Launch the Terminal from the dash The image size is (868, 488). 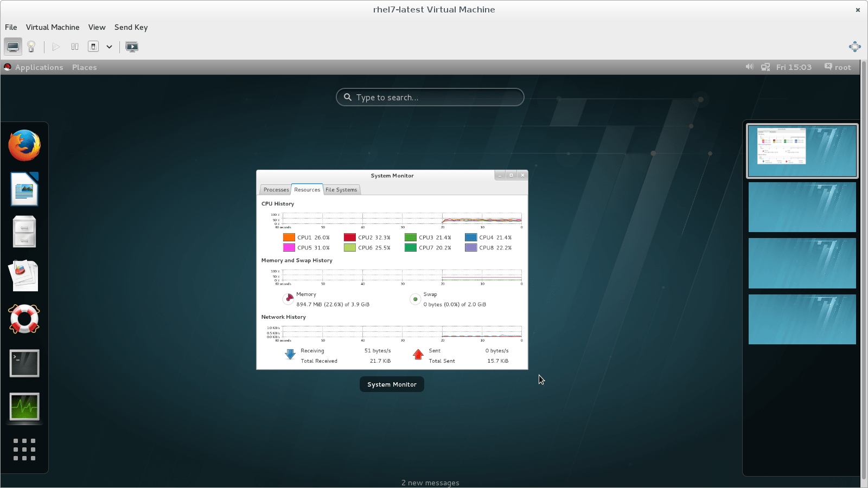tap(24, 363)
